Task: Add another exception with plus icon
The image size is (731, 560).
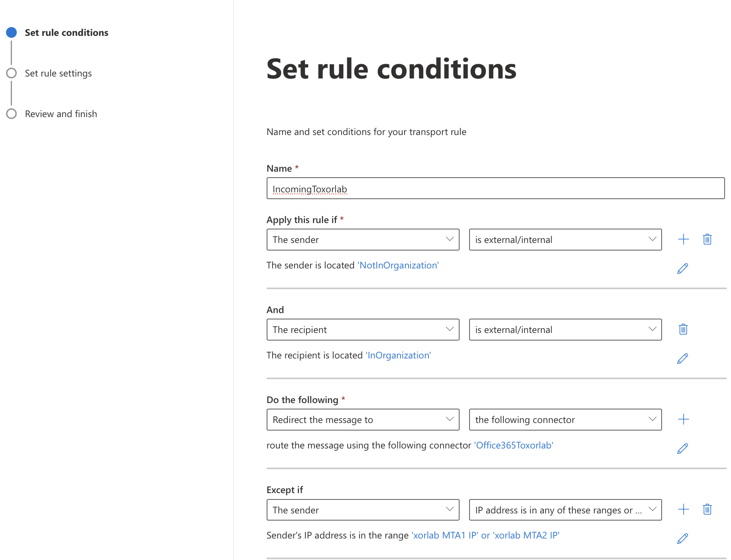Action: coord(683,509)
